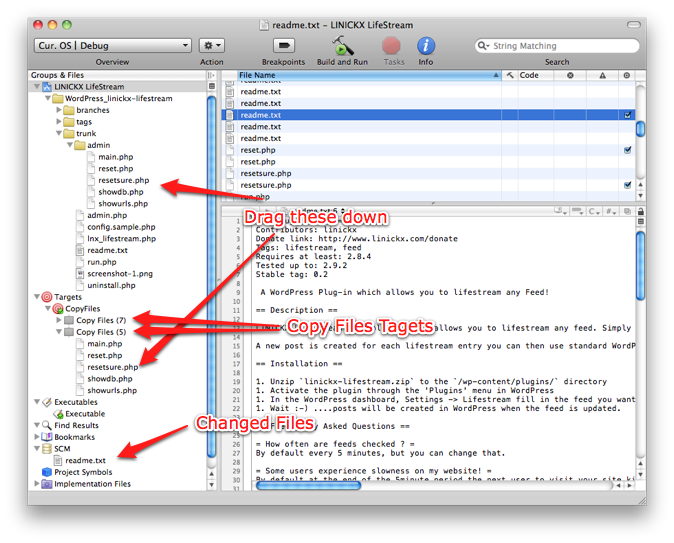The height and width of the screenshot is (543, 674).
Task: Click the editor split view icon
Action: [x=640, y=221]
